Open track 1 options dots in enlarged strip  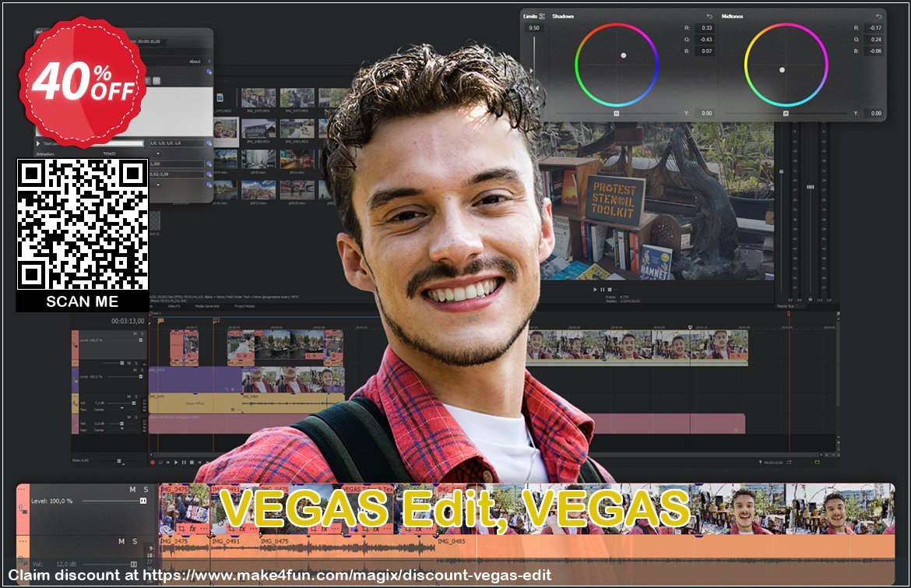tap(23, 488)
